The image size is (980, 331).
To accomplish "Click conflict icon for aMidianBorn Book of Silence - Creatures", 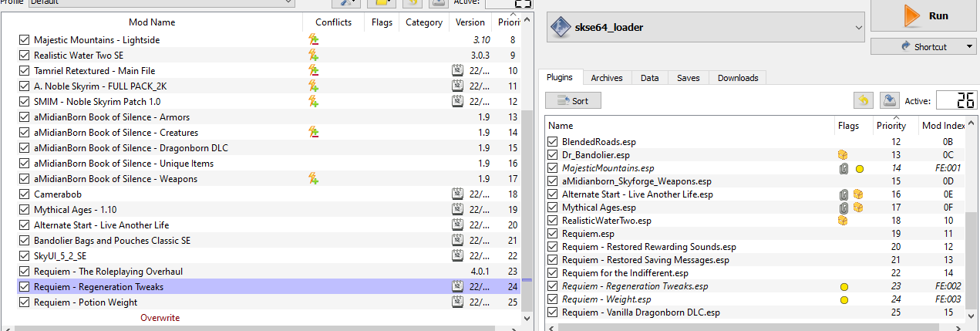I will [x=313, y=132].
